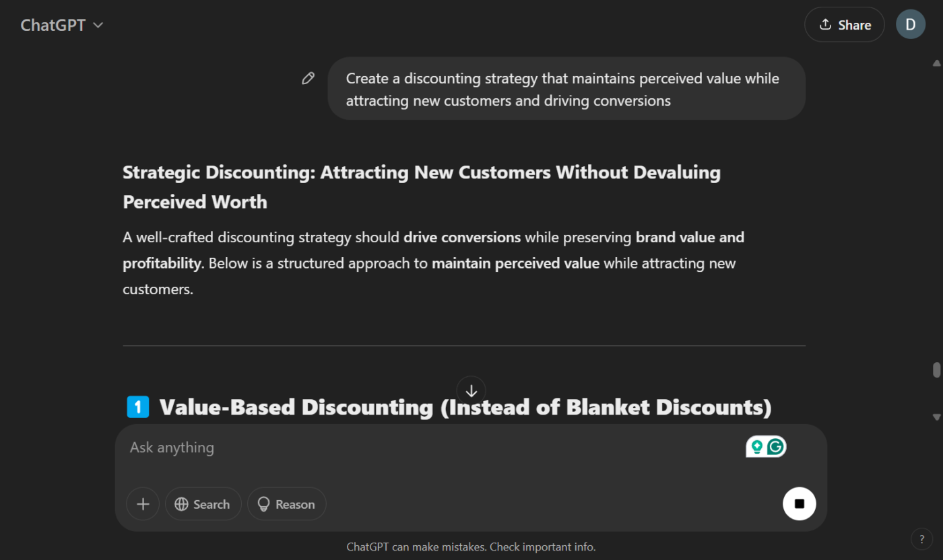Click the green Grammarly lightbulb icon

[x=757, y=446]
